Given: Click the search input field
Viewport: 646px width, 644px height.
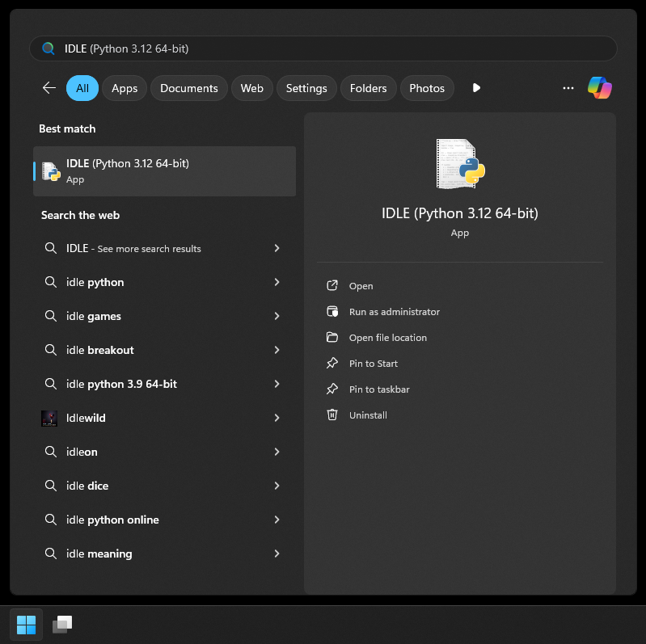Looking at the screenshot, I should point(323,48).
